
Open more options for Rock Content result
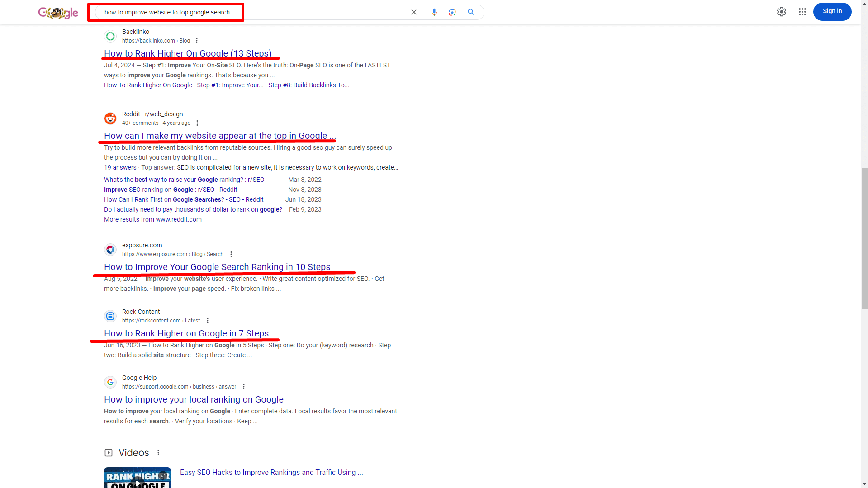208,321
